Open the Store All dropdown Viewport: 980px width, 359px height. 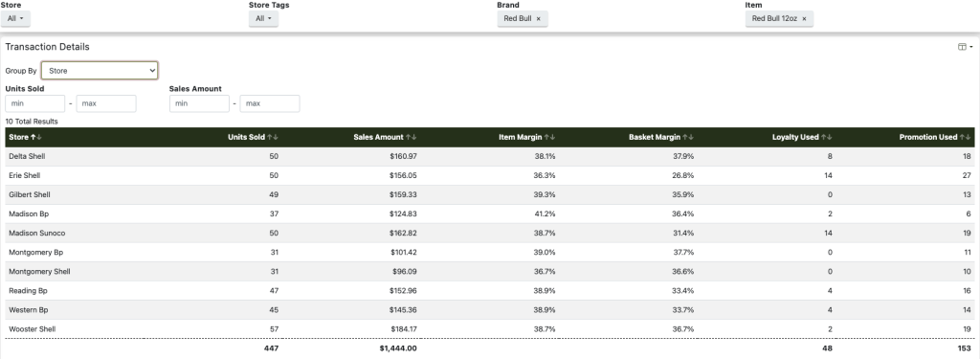click(15, 19)
